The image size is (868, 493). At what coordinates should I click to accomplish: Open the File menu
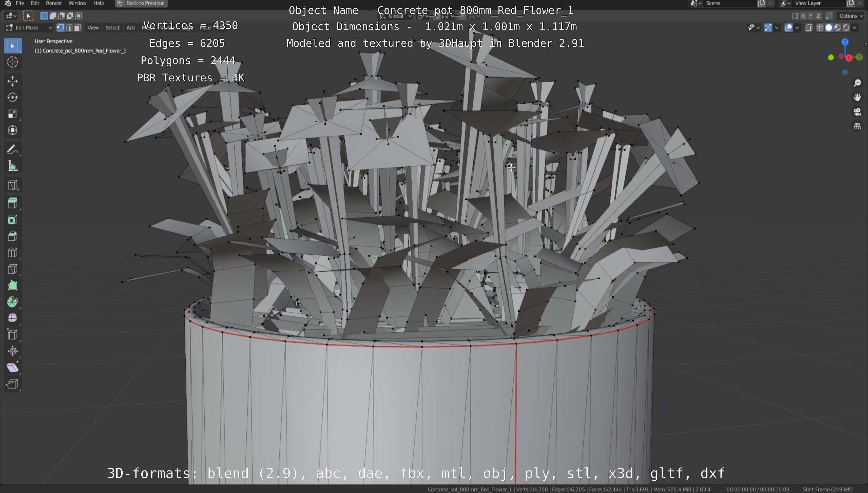pos(20,3)
